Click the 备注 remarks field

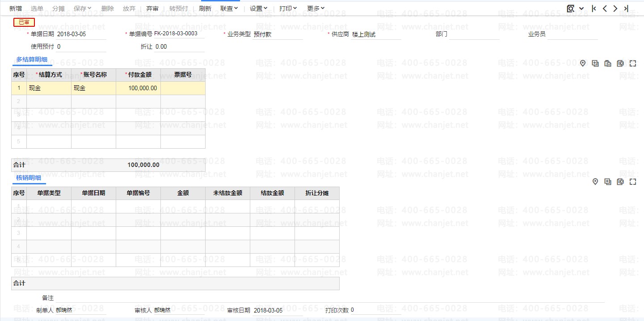330,298
